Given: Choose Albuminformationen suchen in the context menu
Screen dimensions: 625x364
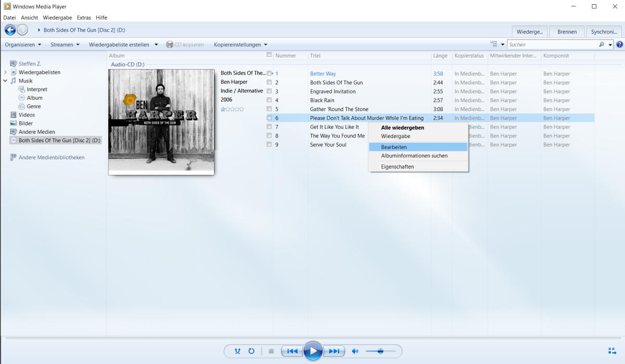Looking at the screenshot, I should tap(418, 156).
